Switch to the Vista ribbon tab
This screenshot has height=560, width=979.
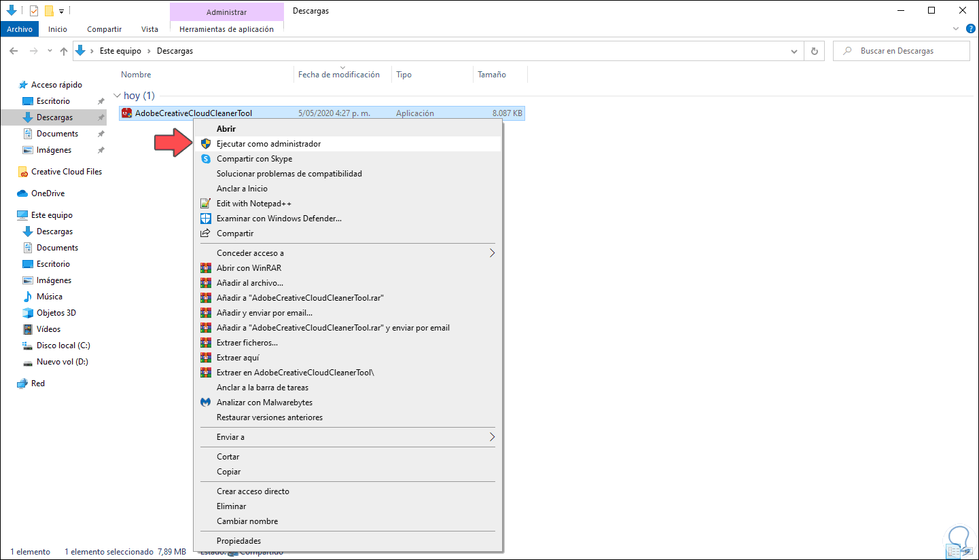[x=149, y=29]
